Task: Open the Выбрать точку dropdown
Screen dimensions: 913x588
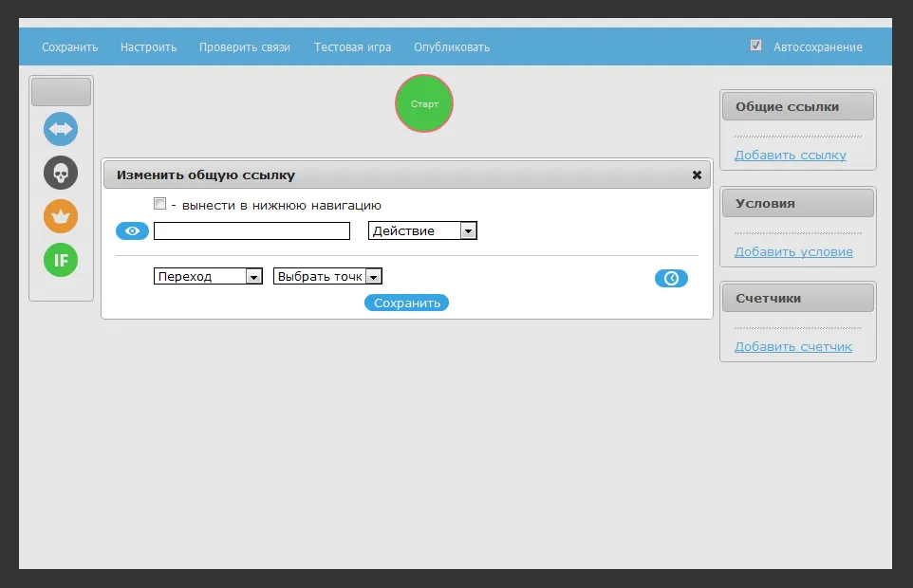Action: [x=327, y=276]
